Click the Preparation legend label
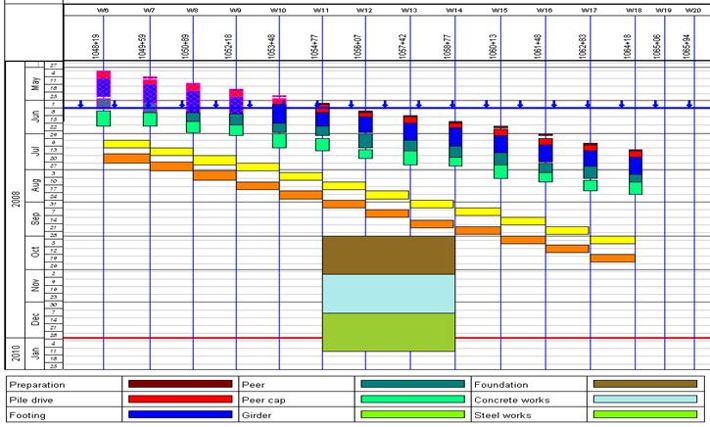This screenshot has height=427, width=710. (37, 385)
